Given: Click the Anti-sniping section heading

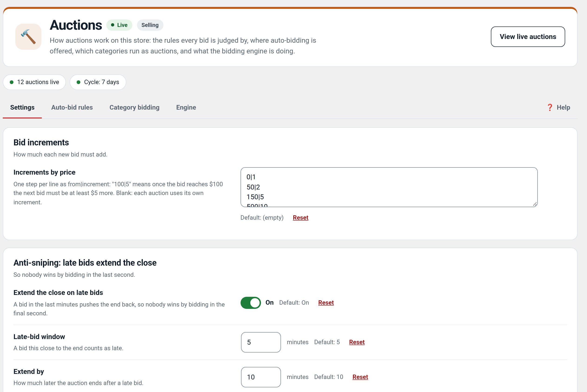Looking at the screenshot, I should coord(85,263).
